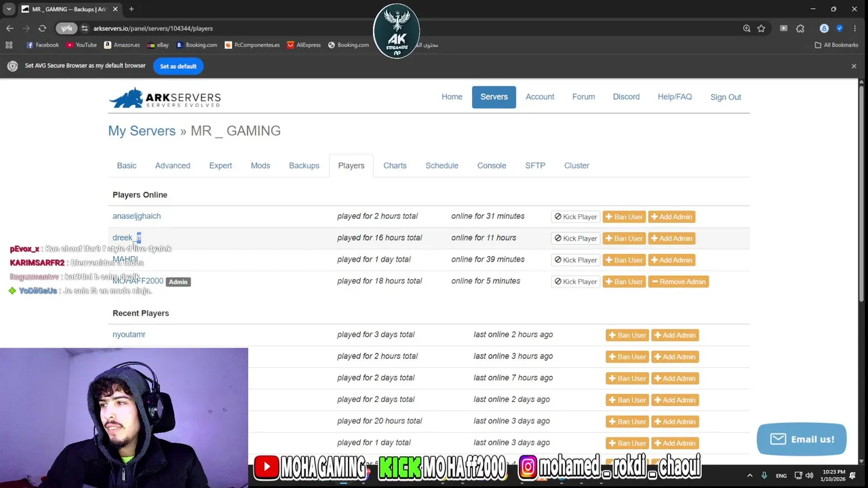Click Set as default button
This screenshot has width=868, height=488.
tap(178, 66)
